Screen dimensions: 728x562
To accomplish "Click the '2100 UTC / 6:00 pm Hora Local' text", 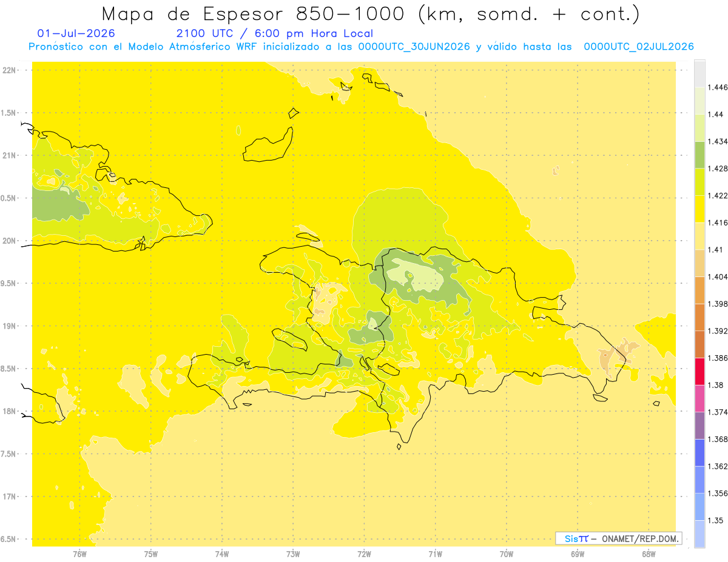I will pos(275,33).
